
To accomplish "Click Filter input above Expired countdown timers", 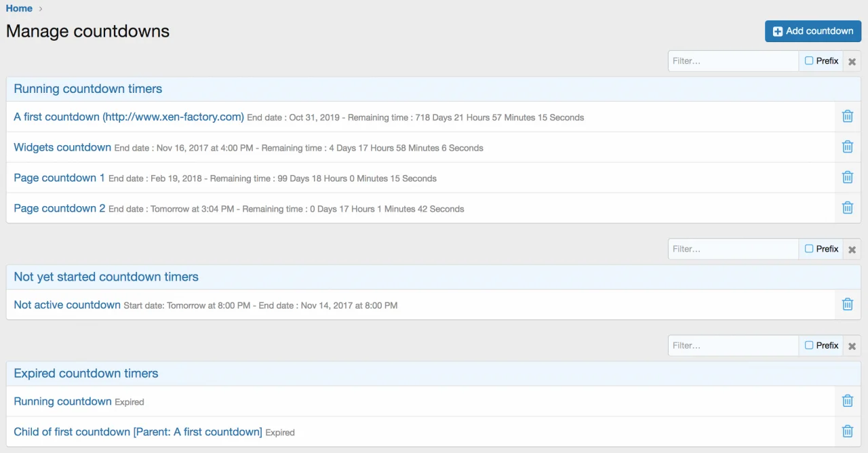I will (732, 345).
